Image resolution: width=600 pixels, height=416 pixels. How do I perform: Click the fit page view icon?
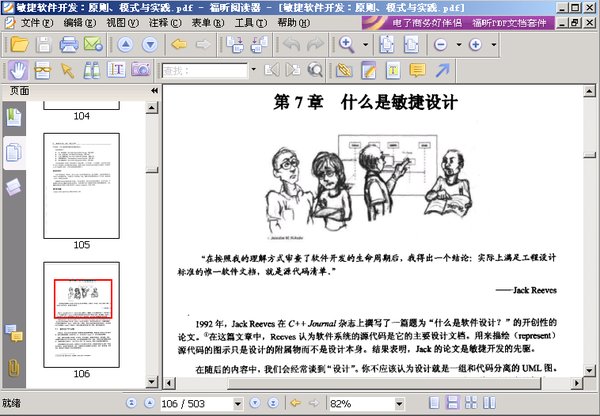pos(387,45)
